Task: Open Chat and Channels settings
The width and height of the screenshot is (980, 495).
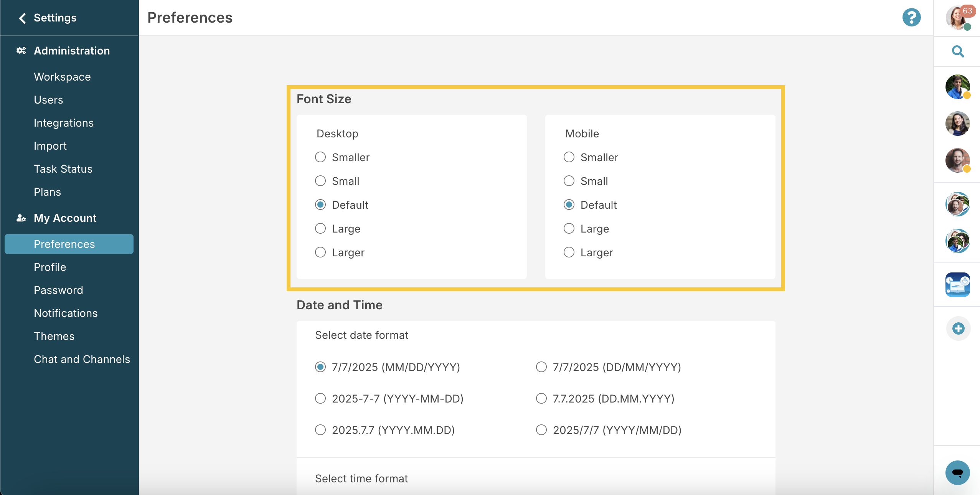Action: pyautogui.click(x=82, y=359)
